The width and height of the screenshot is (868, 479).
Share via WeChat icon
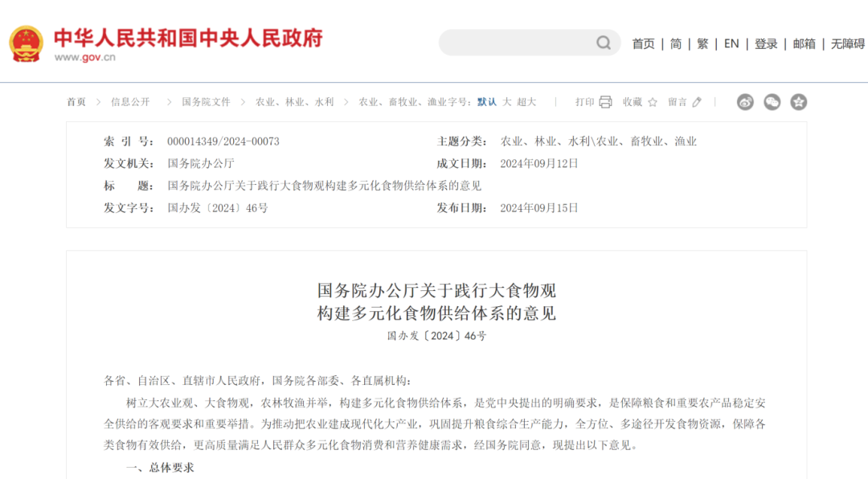pos(772,102)
